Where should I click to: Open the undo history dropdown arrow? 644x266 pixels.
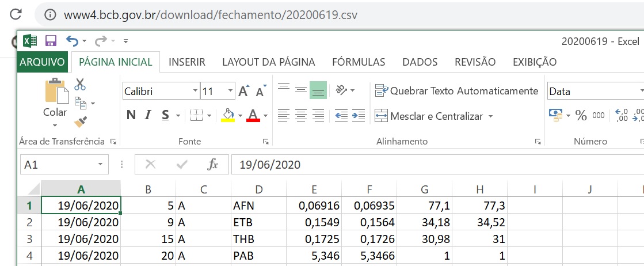84,41
